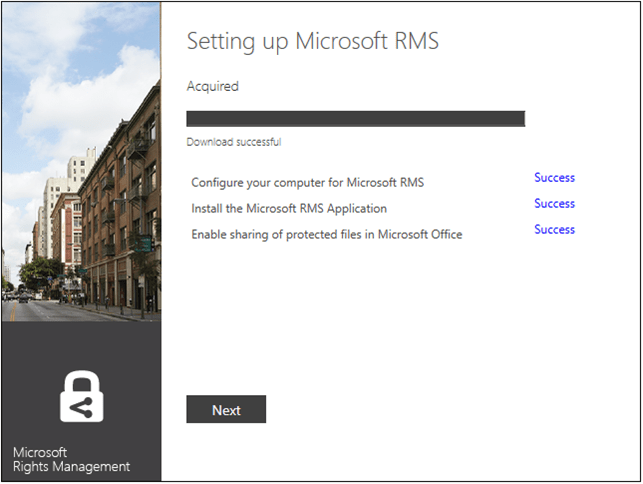643x484 pixels.
Task: Open Success link for Install RMS Application
Action: tap(554, 204)
